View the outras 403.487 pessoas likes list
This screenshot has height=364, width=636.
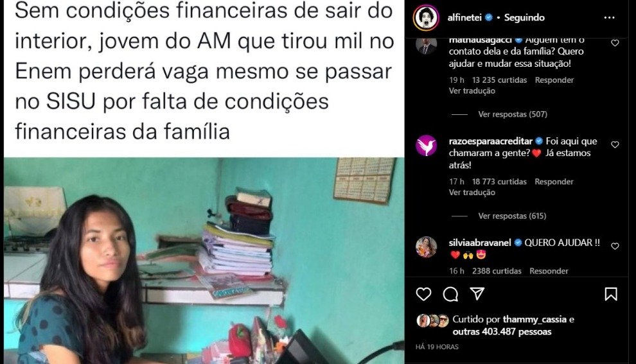[502, 331]
